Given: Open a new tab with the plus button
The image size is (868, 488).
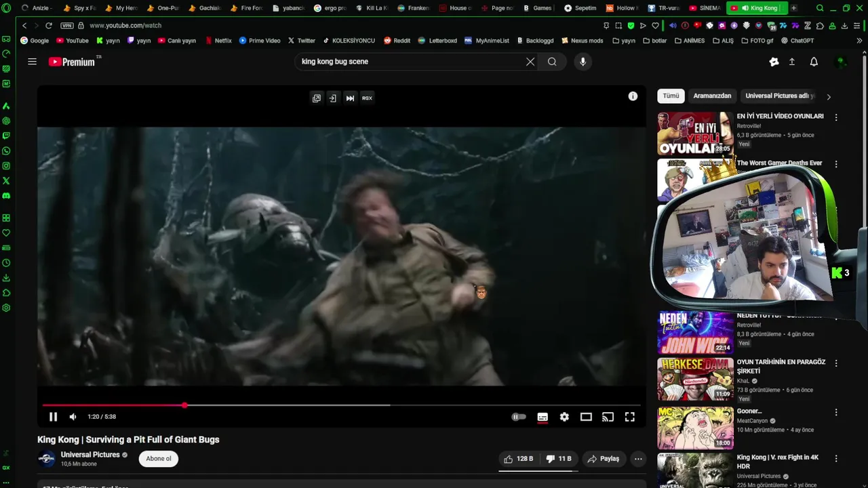Looking at the screenshot, I should point(794,8).
